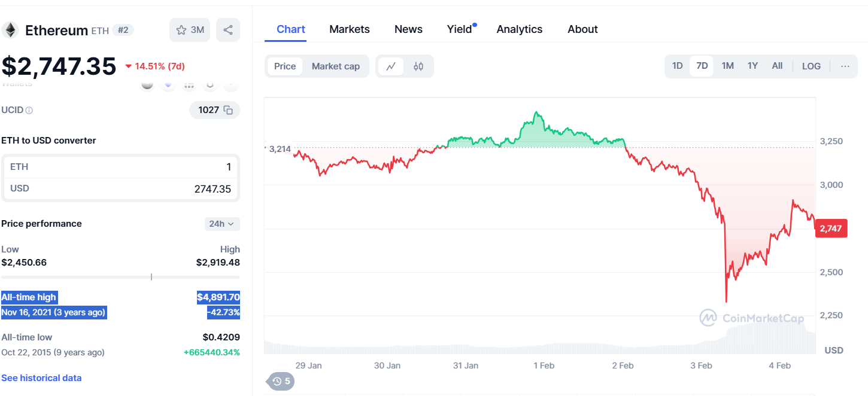This screenshot has height=396, width=868.
Task: Select the 1Y time range
Action: pyautogui.click(x=752, y=66)
